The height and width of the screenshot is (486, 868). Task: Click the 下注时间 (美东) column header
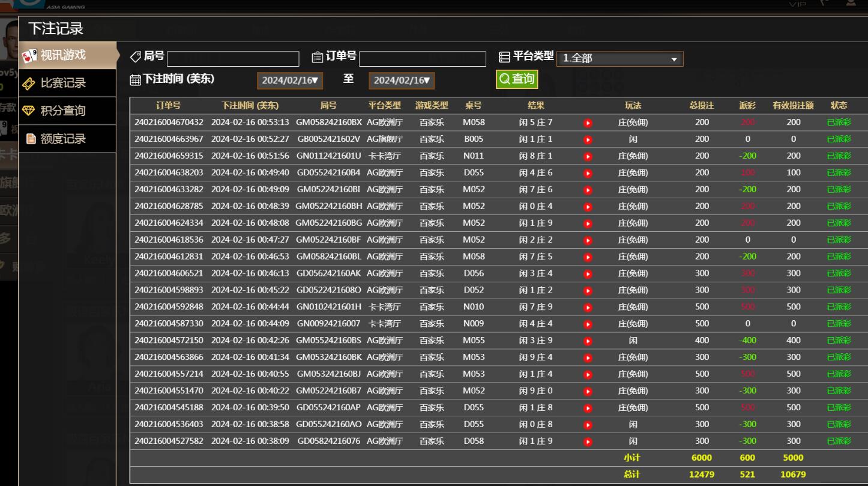click(250, 106)
